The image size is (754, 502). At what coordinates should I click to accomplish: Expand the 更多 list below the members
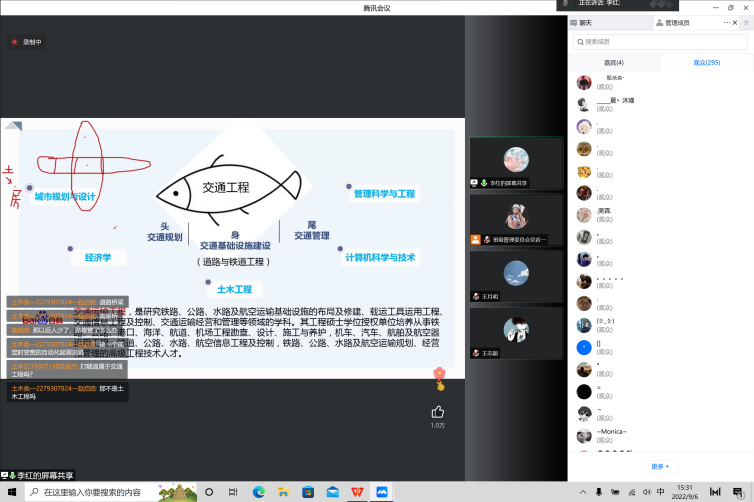[x=659, y=466]
